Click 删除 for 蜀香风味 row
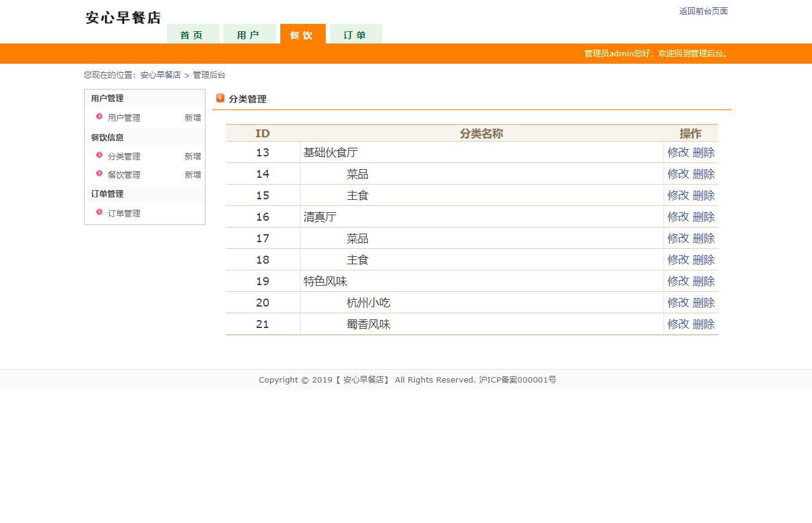The image size is (812, 523). (x=703, y=324)
